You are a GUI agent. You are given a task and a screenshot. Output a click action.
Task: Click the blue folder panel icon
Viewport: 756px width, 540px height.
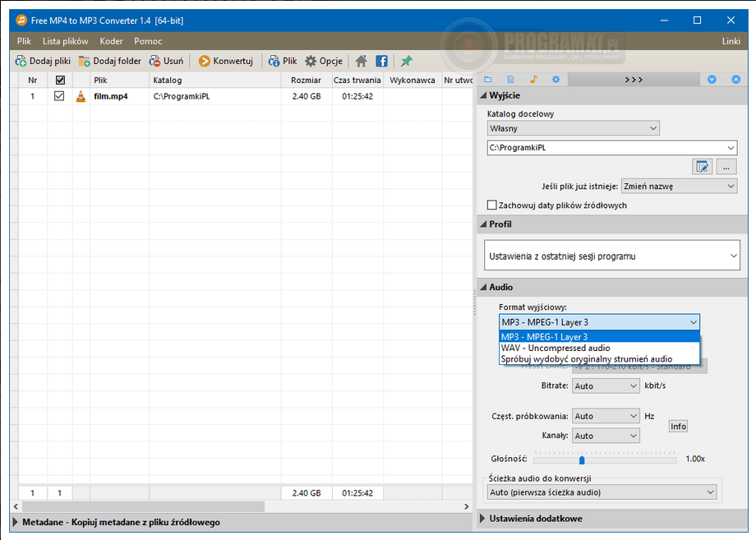coord(488,80)
